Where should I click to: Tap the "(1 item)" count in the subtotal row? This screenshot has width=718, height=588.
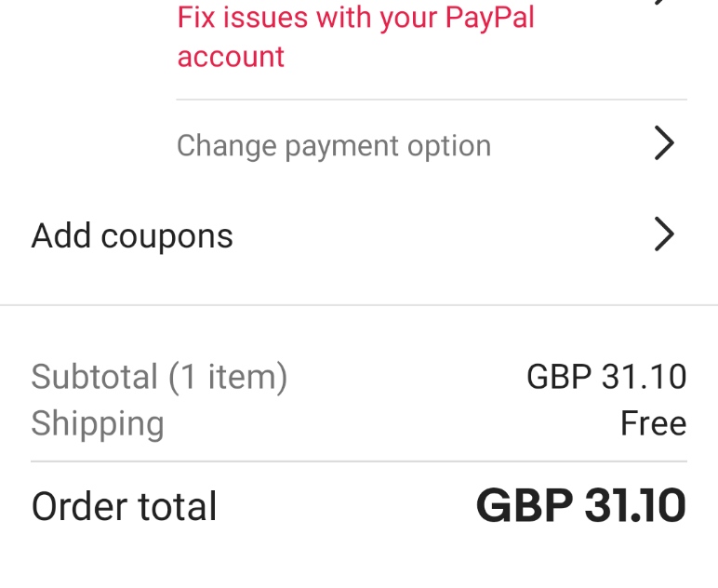point(228,377)
